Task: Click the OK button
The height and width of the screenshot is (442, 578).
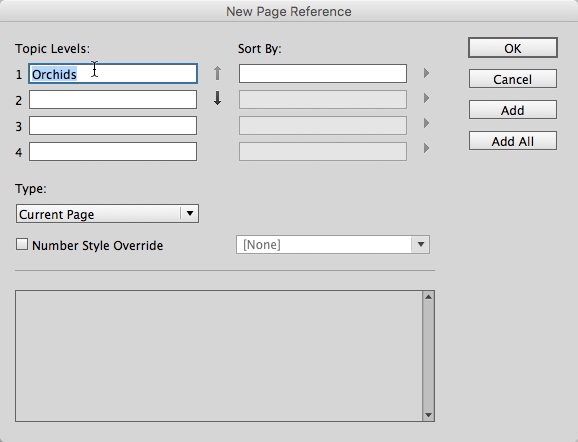Action: coord(513,48)
